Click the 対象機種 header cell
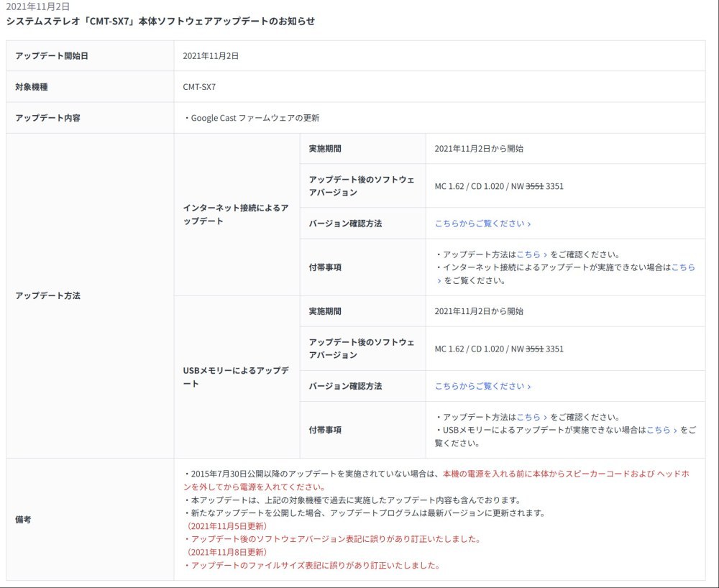This screenshot has width=719, height=588. point(90,87)
